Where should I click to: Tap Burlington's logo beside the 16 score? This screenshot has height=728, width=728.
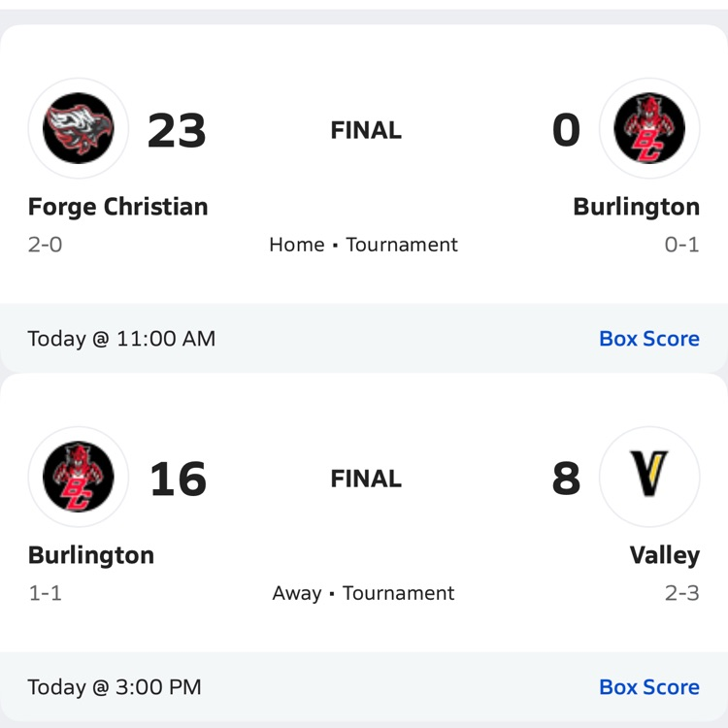coord(79,477)
